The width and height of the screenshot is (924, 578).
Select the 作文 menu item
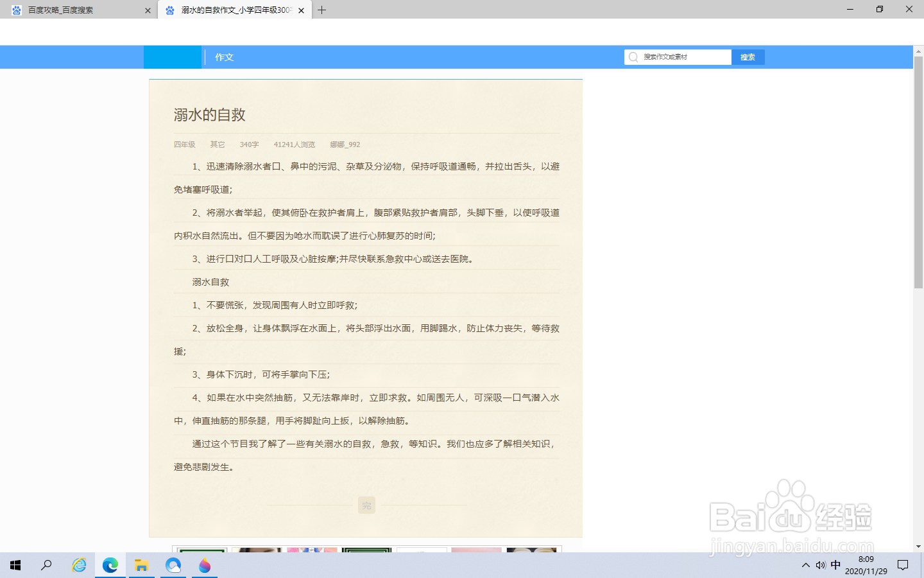pos(223,57)
